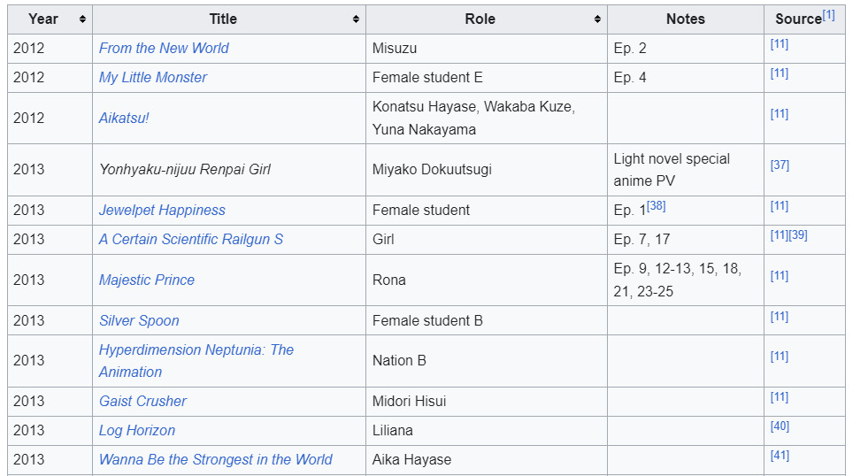
Task: Visit the Gaist Crusher page
Action: (142, 402)
